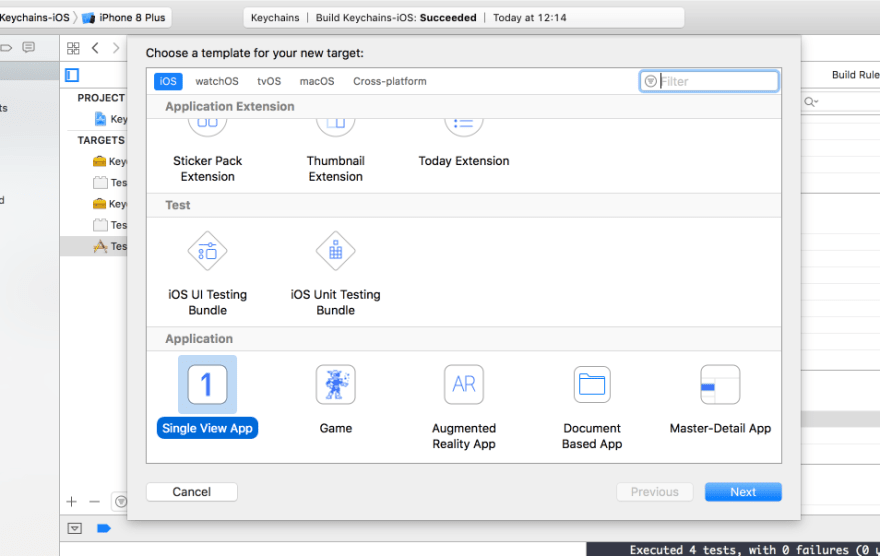This screenshot has width=880, height=556.
Task: Pick the Augmented Reality App icon
Action: click(464, 384)
